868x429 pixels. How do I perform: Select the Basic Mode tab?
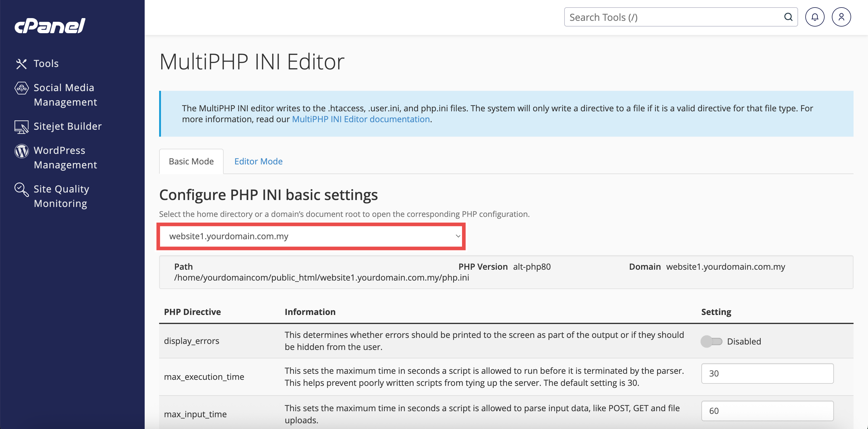191,161
